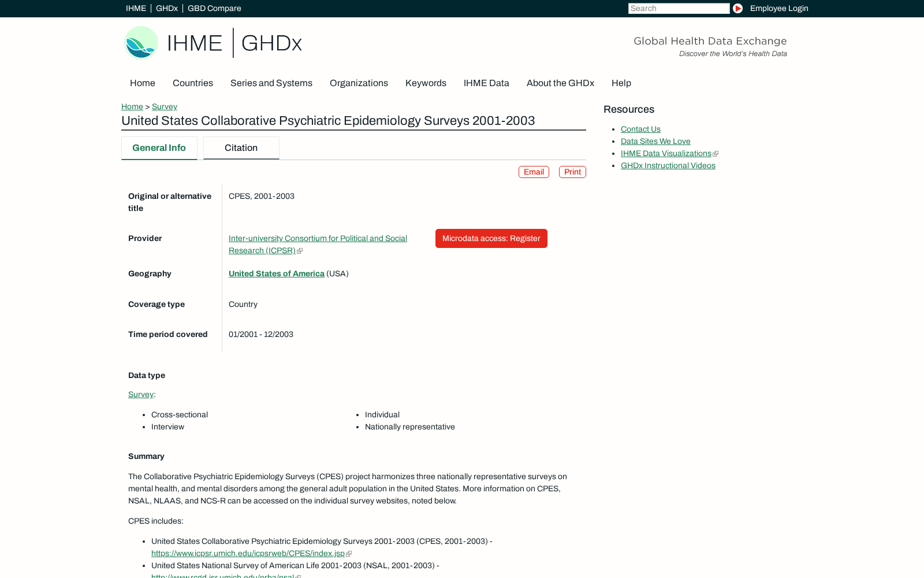Screen dimensions: 924x578
Task: Open Series and Systems menu item
Action: pyautogui.click(x=271, y=83)
